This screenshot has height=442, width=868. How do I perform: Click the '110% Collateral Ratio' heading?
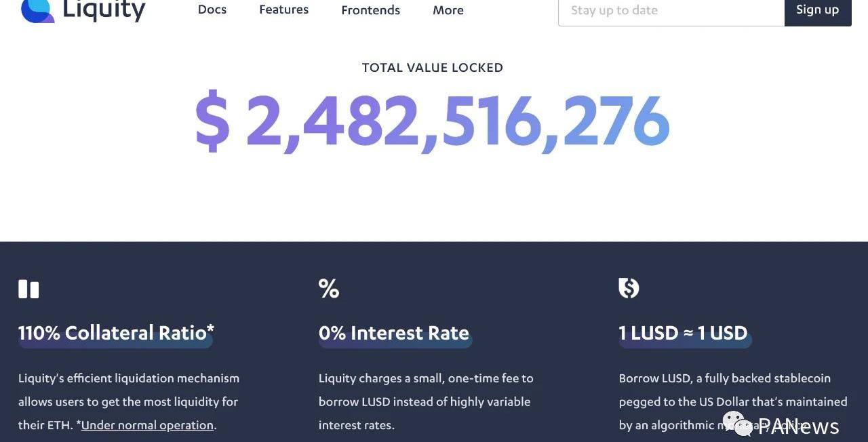click(x=116, y=333)
